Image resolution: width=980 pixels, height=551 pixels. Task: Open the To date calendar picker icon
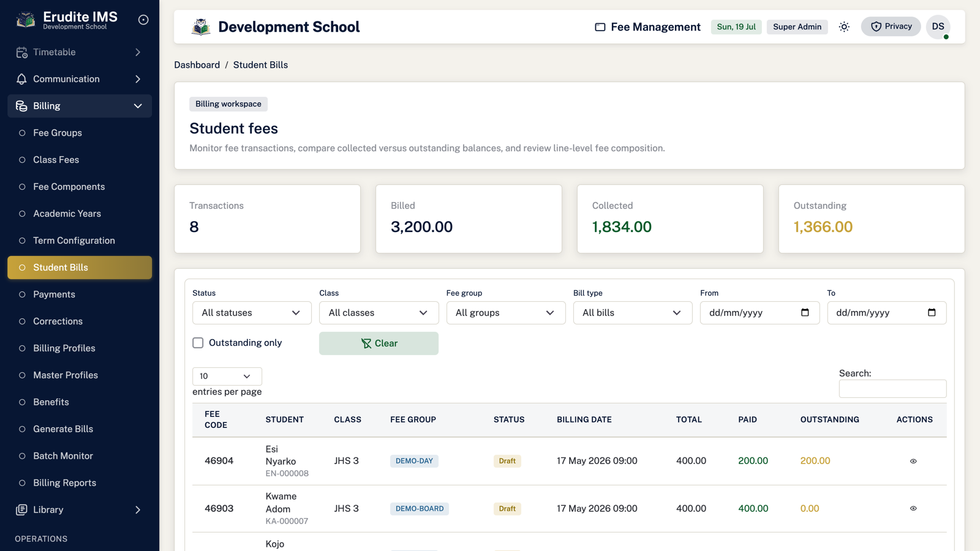(932, 312)
